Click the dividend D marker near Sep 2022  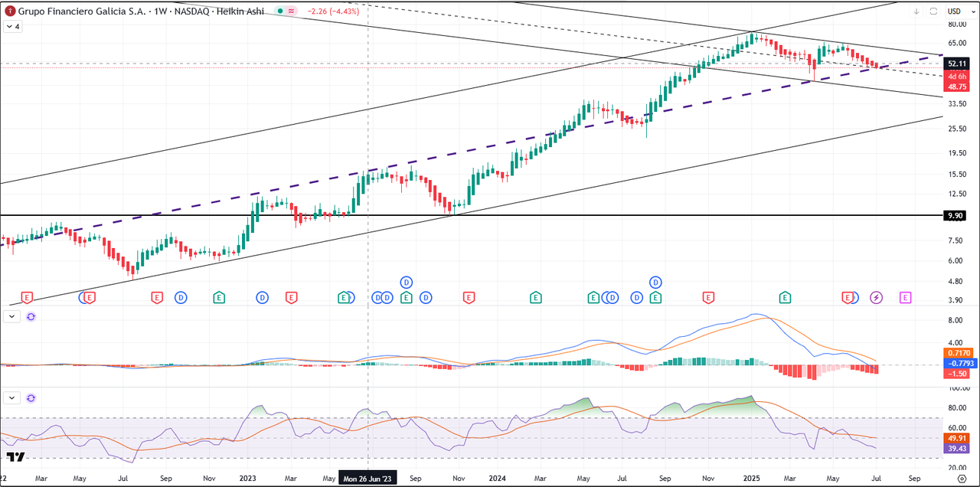(181, 297)
